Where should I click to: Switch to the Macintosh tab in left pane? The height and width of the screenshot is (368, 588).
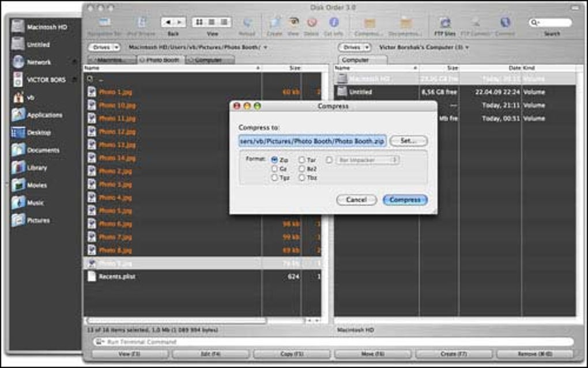[x=112, y=60]
